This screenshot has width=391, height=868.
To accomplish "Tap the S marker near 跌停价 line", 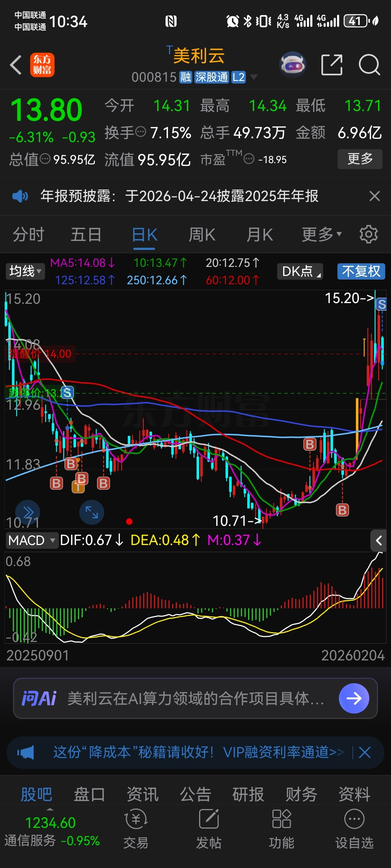I will pos(67,392).
